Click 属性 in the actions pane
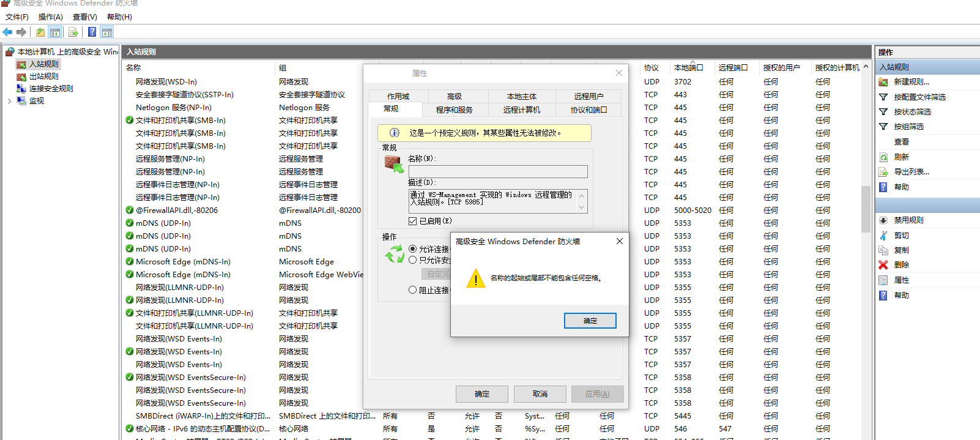The image size is (980, 440). pos(901,280)
